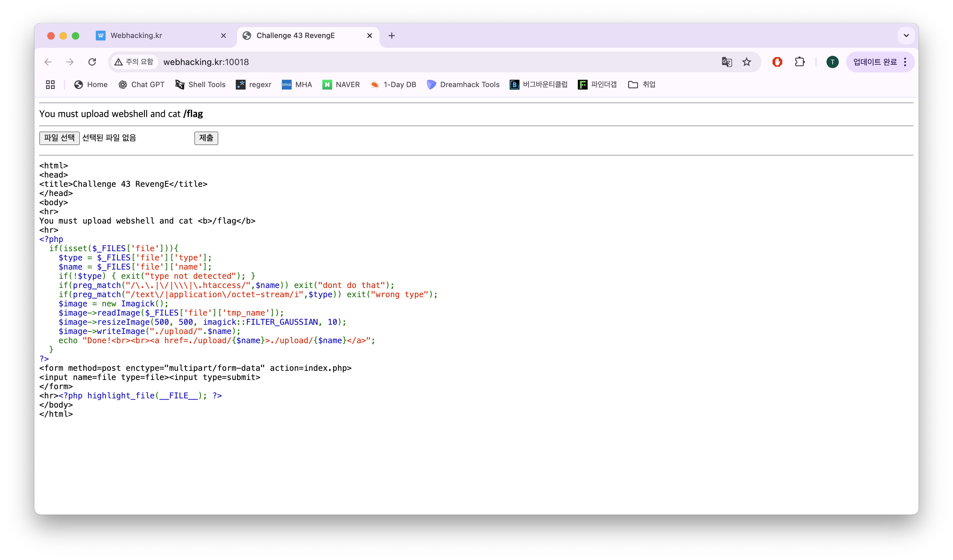Open Chrome's three-dot menu
The width and height of the screenshot is (953, 560).
pos(905,62)
